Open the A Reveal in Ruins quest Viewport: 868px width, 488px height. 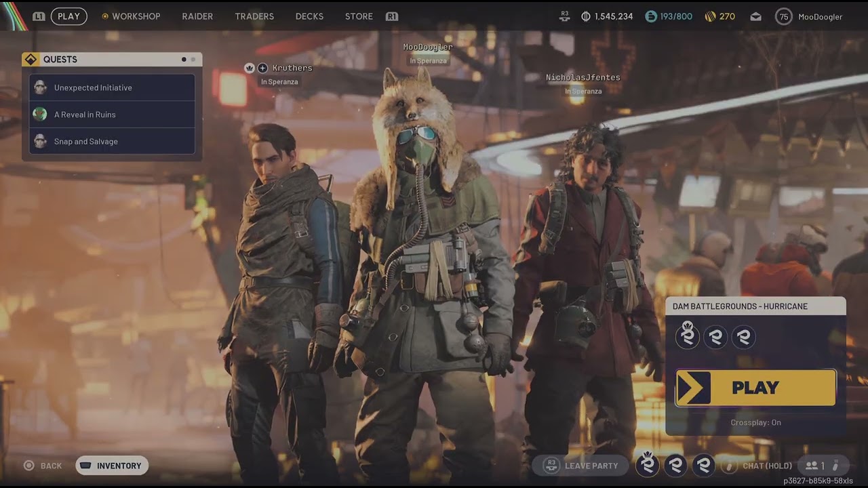pyautogui.click(x=112, y=115)
